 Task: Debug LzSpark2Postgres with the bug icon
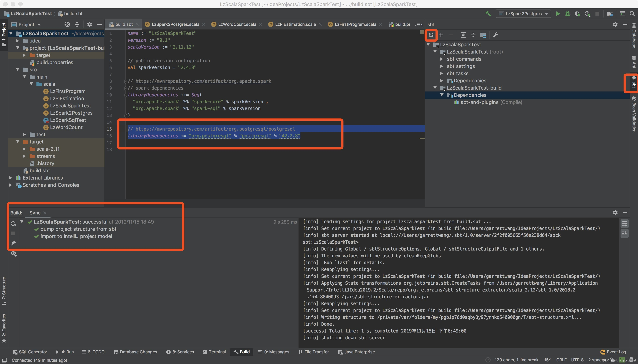pyautogui.click(x=568, y=14)
